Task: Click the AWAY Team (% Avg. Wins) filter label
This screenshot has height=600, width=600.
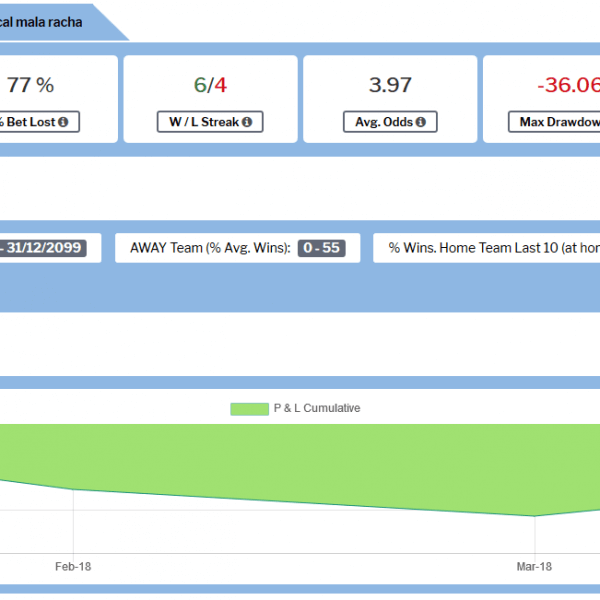Action: click(210, 248)
